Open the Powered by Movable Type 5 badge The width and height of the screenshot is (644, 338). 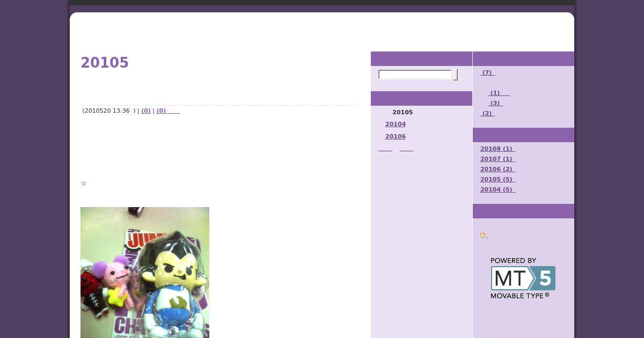tap(523, 278)
